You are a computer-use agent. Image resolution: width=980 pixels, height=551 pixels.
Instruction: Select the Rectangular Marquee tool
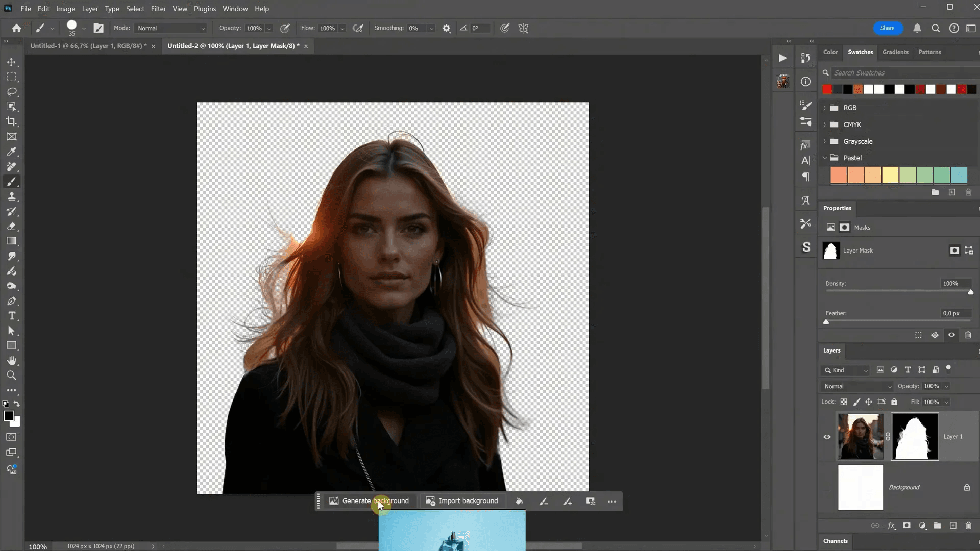click(x=11, y=77)
